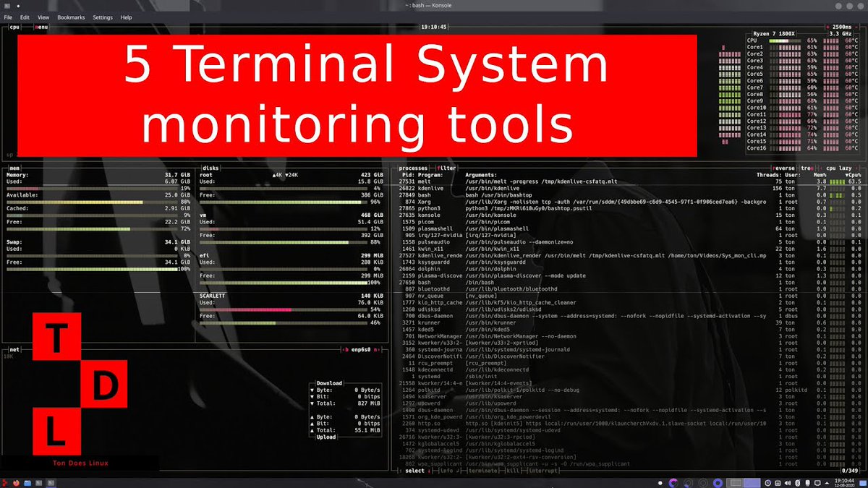Screen dimensions: 868x488
Task: Open the application launcher on the taskbar
Action: [7, 482]
